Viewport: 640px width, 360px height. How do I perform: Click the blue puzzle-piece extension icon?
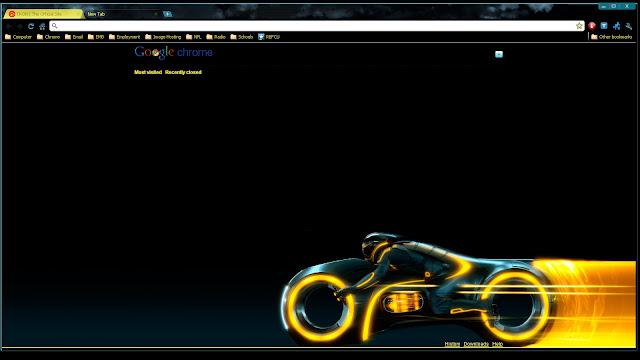tap(616, 26)
